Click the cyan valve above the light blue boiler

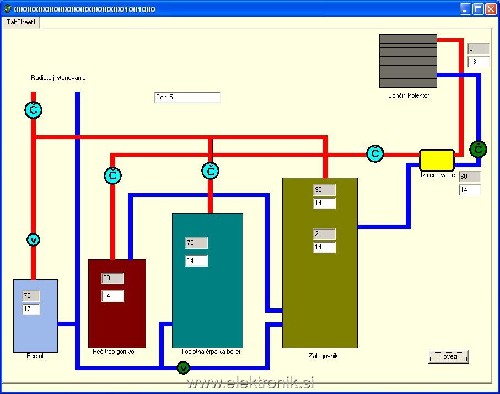[x=33, y=240]
